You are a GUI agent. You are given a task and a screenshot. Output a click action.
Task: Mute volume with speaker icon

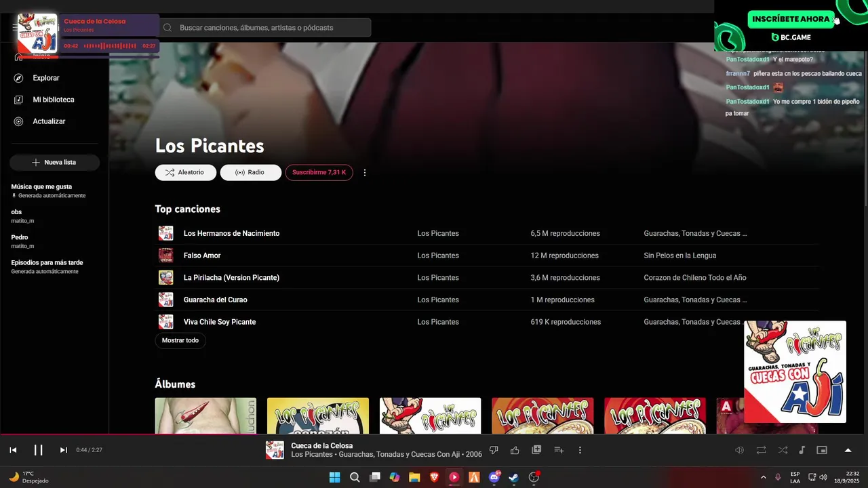(739, 450)
